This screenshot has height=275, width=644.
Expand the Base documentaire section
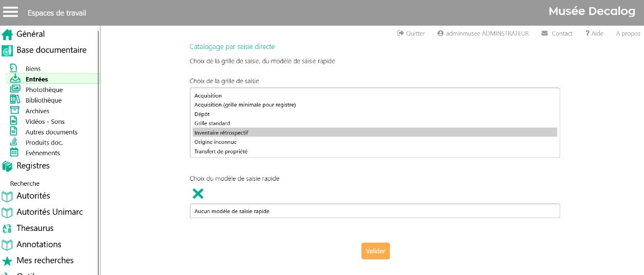pos(51,50)
